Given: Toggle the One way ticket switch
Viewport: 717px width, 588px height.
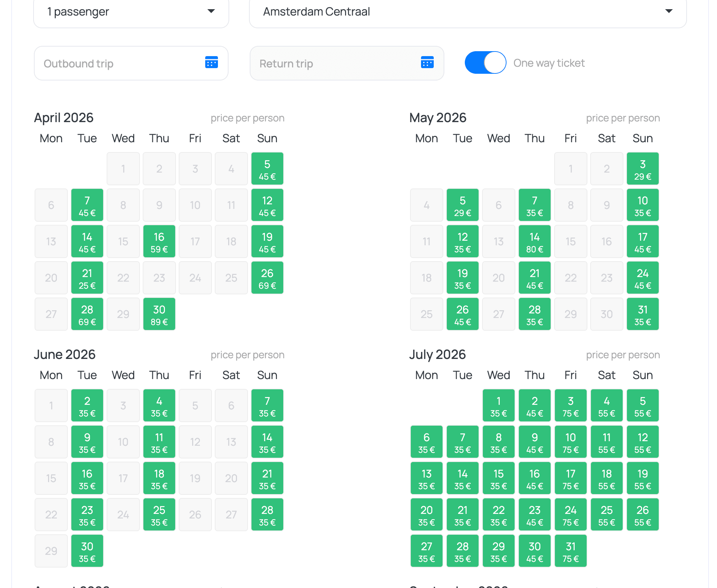Looking at the screenshot, I should click(485, 62).
